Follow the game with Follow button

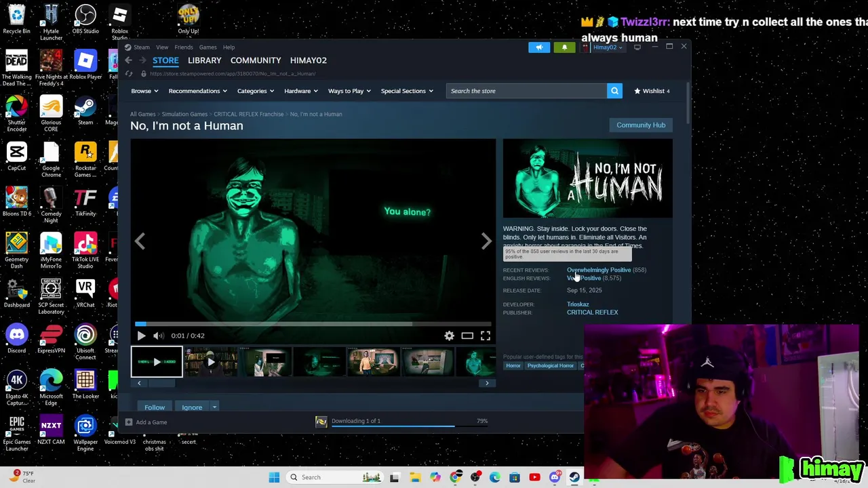coord(155,407)
